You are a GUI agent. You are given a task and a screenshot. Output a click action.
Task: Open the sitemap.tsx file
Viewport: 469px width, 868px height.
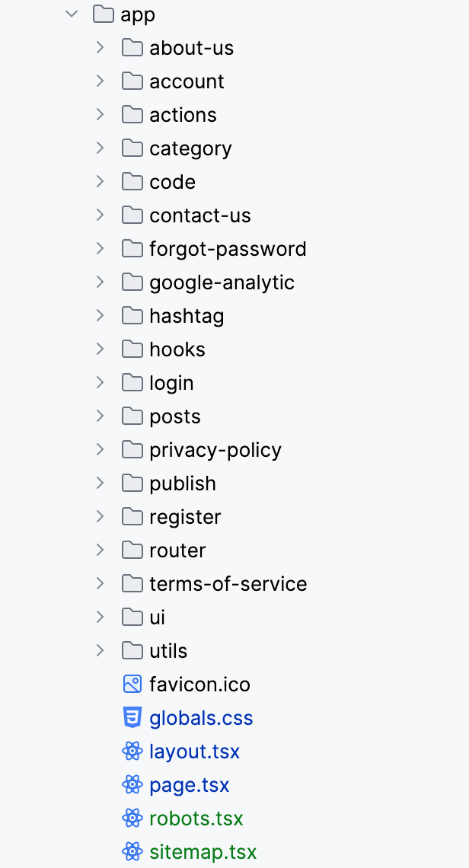[x=203, y=852]
